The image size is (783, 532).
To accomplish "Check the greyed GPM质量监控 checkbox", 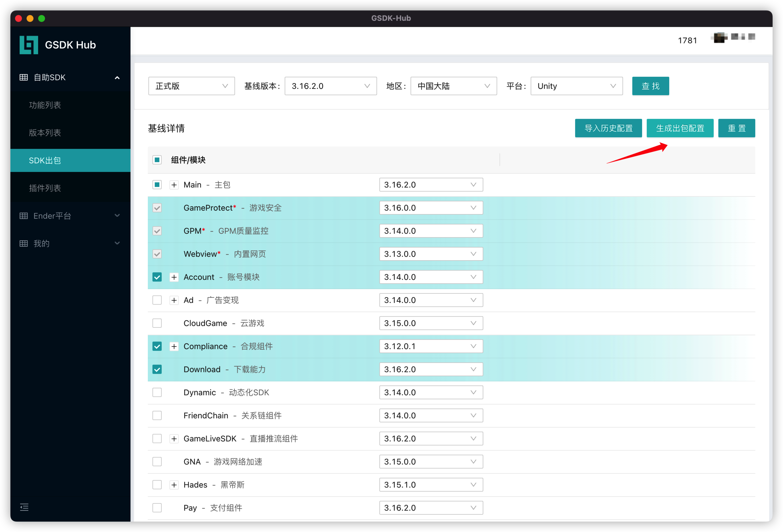I will pos(157,231).
